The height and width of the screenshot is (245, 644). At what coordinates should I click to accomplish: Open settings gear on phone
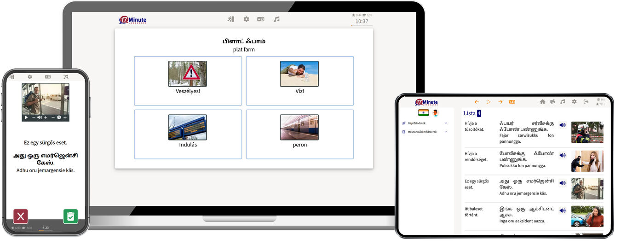[30, 77]
